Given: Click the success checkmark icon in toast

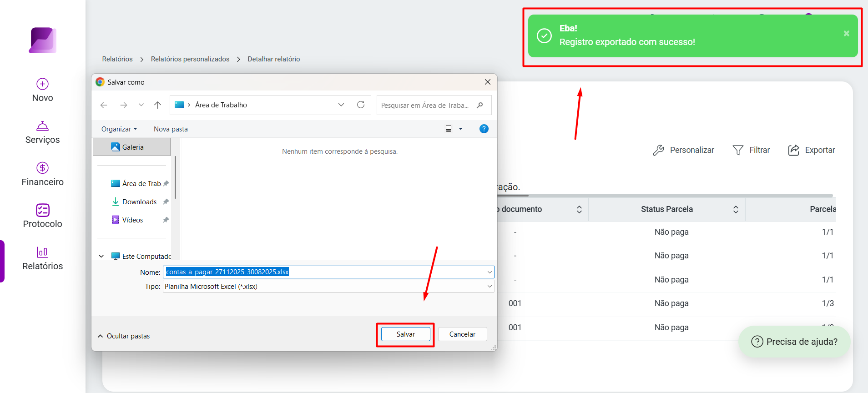Looking at the screenshot, I should click(x=544, y=35).
